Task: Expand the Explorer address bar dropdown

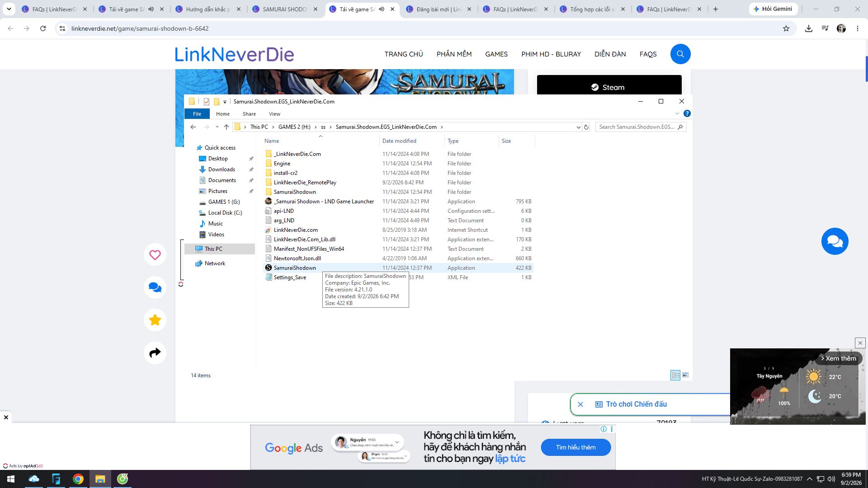Action: pyautogui.click(x=578, y=127)
